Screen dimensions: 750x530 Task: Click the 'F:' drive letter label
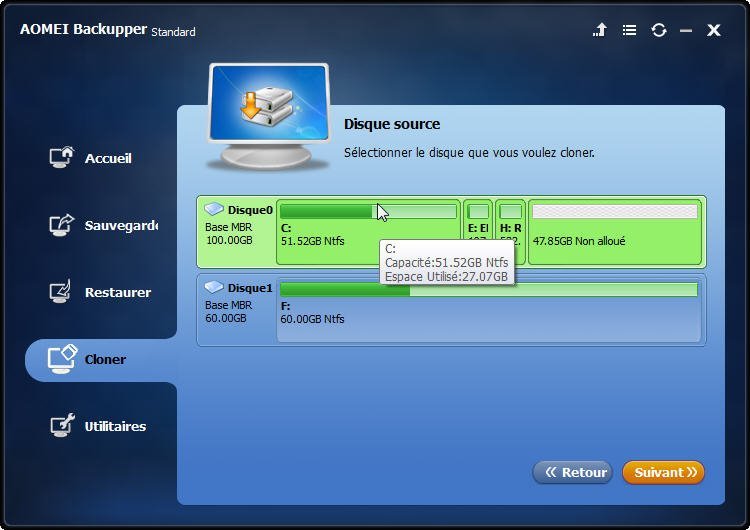tap(285, 306)
